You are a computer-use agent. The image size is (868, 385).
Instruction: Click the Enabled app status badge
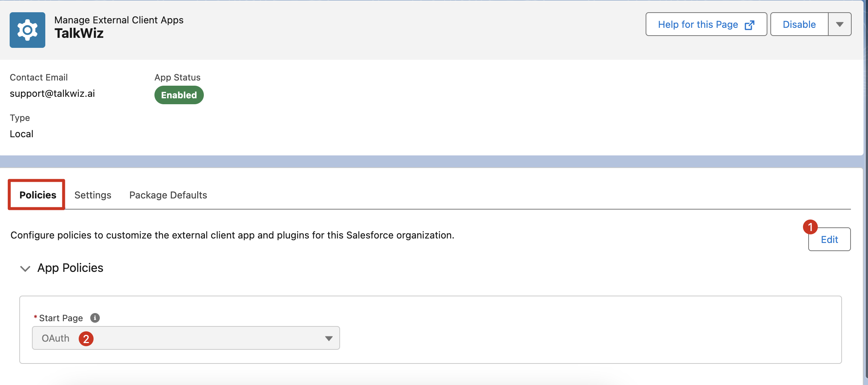pyautogui.click(x=179, y=95)
